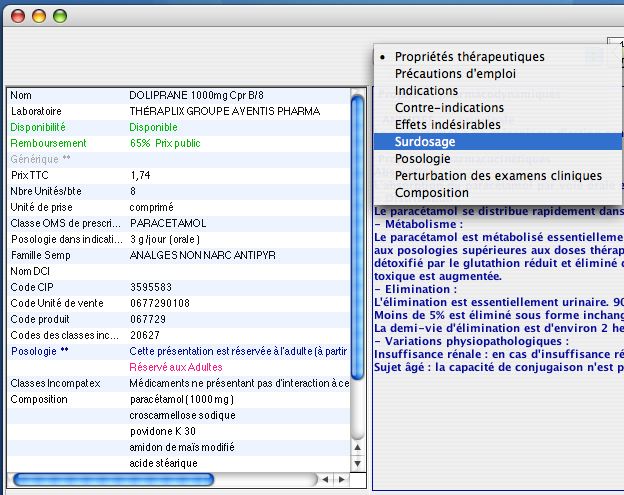Click the table's scroll left arrow
Screen dimensions: 624x495
[326, 479]
